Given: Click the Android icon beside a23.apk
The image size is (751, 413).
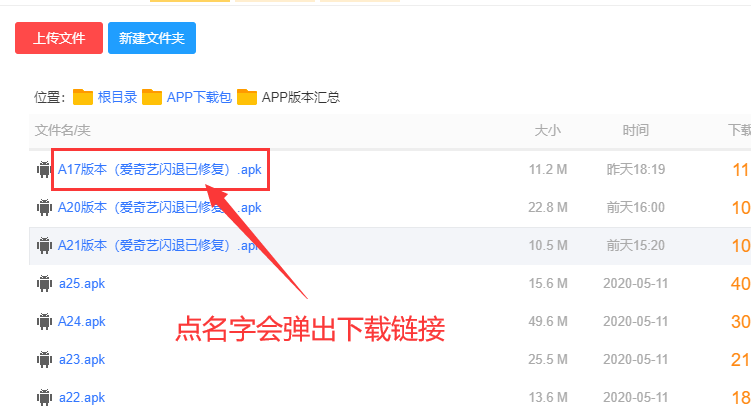Looking at the screenshot, I should [x=44, y=359].
